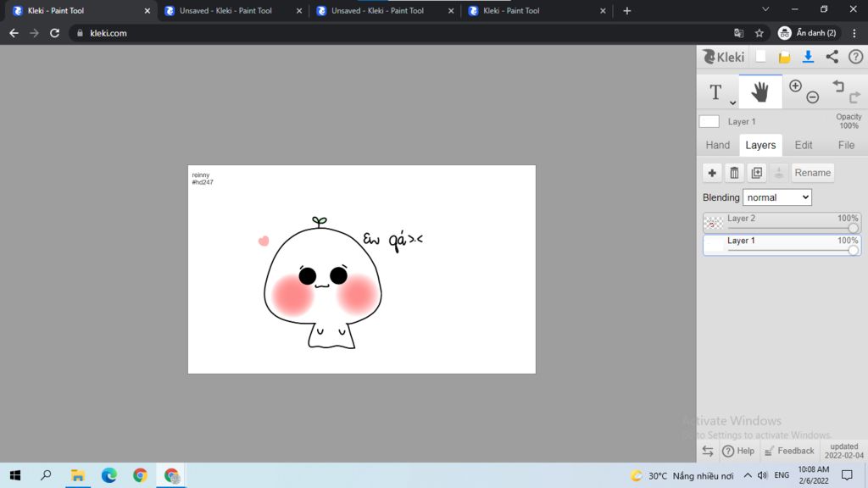The image size is (868, 488).
Task: Switch to the Edit tab
Action: click(x=804, y=145)
